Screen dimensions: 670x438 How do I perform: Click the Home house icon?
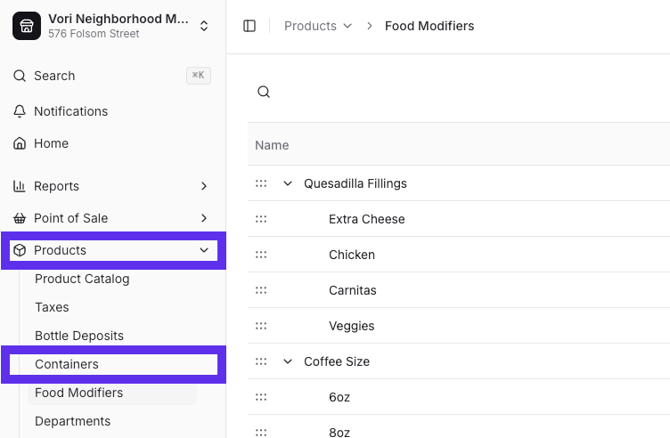coord(19,143)
